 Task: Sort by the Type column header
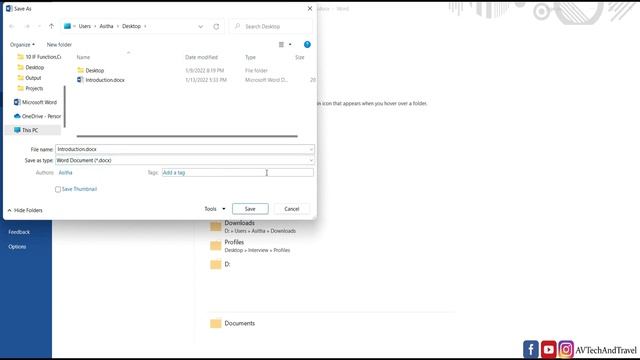[x=250, y=58]
